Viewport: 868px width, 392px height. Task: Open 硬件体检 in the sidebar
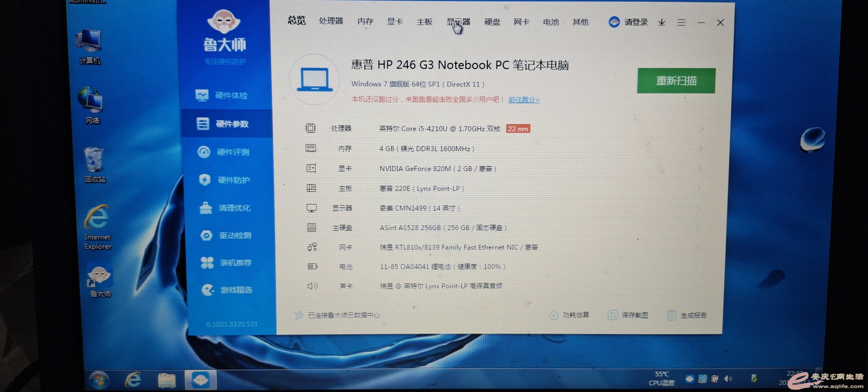point(230,95)
